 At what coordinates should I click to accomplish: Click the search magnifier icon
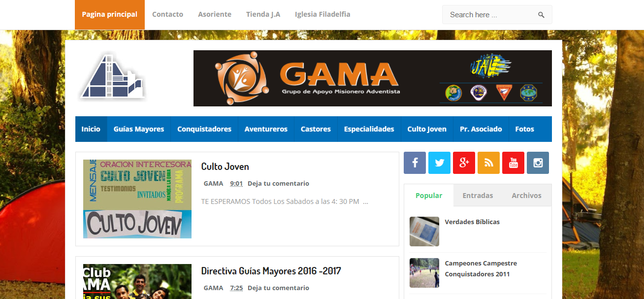(541, 15)
